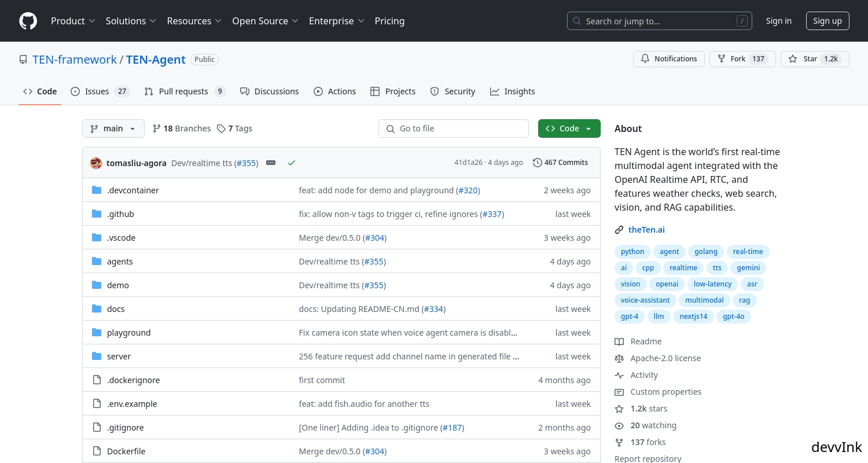This screenshot has height=463, width=868.
Task: Open the .vscode folder
Action: click(121, 238)
